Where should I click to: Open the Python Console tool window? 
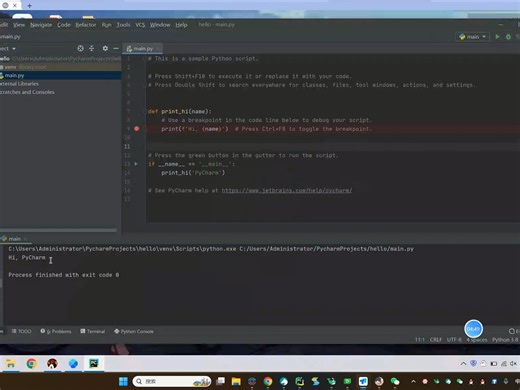(134, 331)
